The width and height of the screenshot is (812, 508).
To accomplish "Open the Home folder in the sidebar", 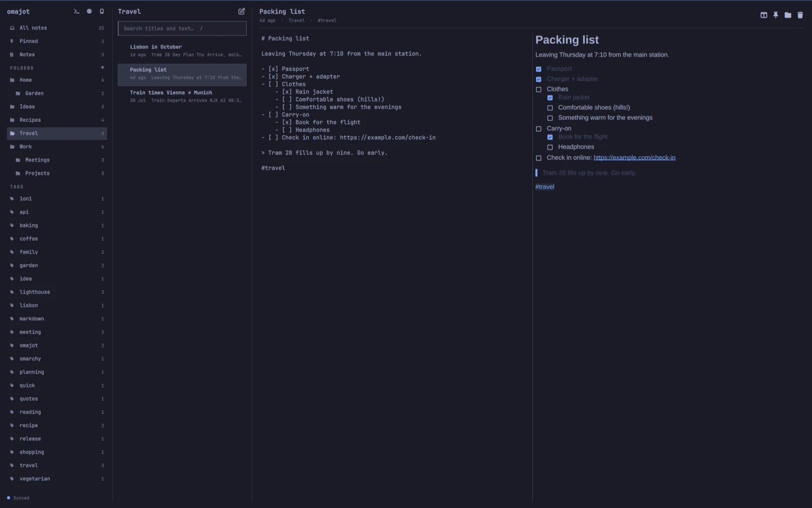I will pyautogui.click(x=57, y=80).
